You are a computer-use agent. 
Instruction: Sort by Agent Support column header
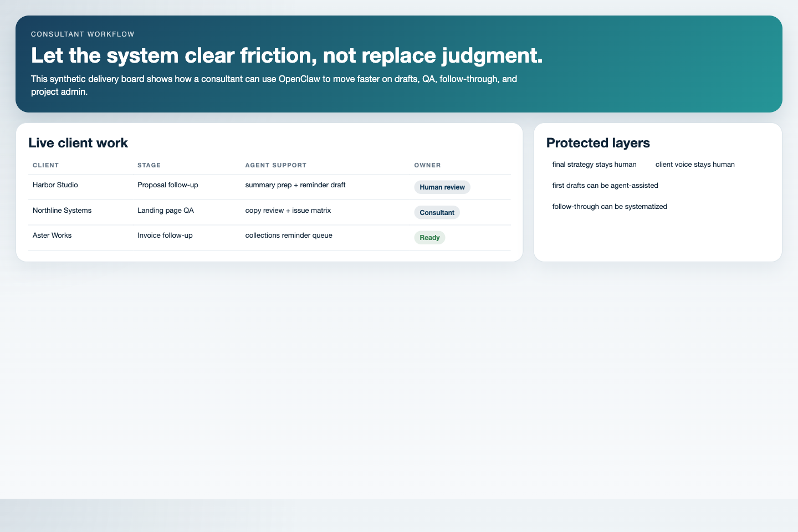tap(275, 165)
